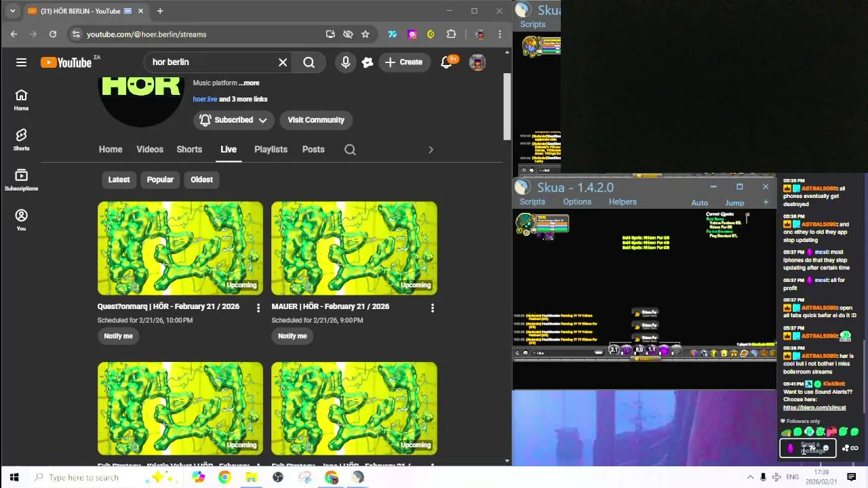Screen dimensions: 868x488
Task: Open the Helpers menu in Skua
Action: tap(623, 202)
